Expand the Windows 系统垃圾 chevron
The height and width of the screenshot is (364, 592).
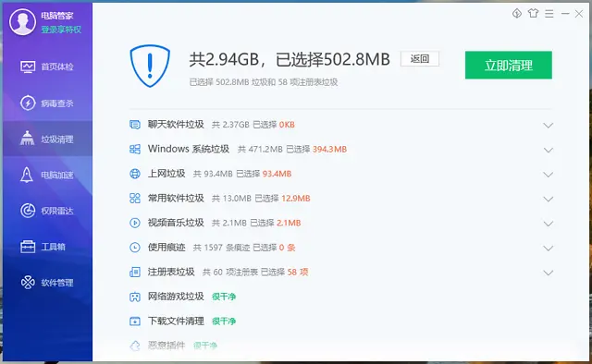tap(548, 150)
